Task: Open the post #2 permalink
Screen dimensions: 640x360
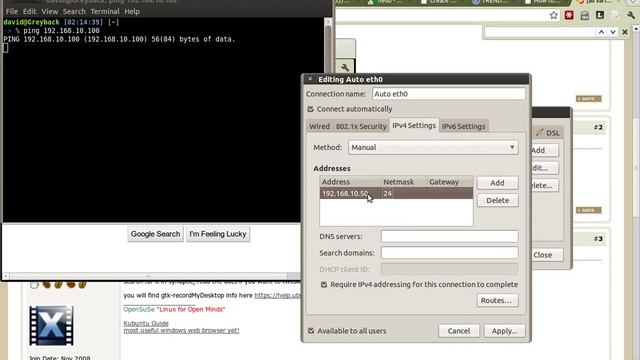Action: pyautogui.click(x=598, y=127)
